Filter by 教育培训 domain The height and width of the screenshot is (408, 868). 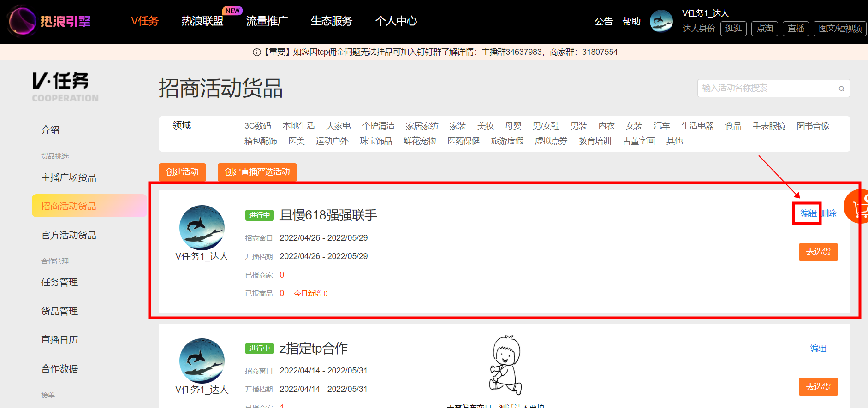(595, 141)
